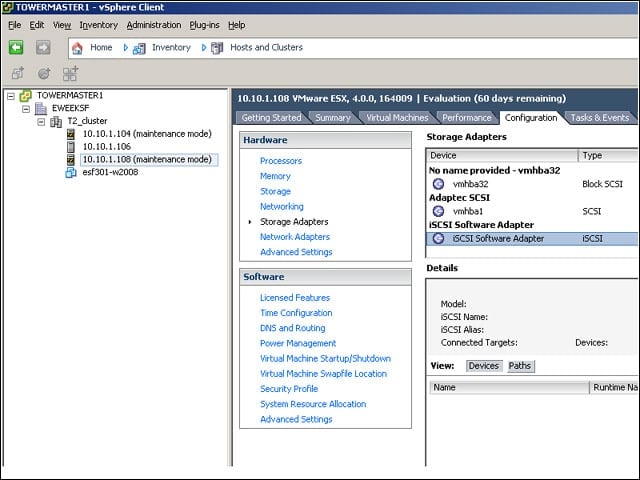This screenshot has height=480, width=640.
Task: Open the Plug-ins menu
Action: pos(204,25)
